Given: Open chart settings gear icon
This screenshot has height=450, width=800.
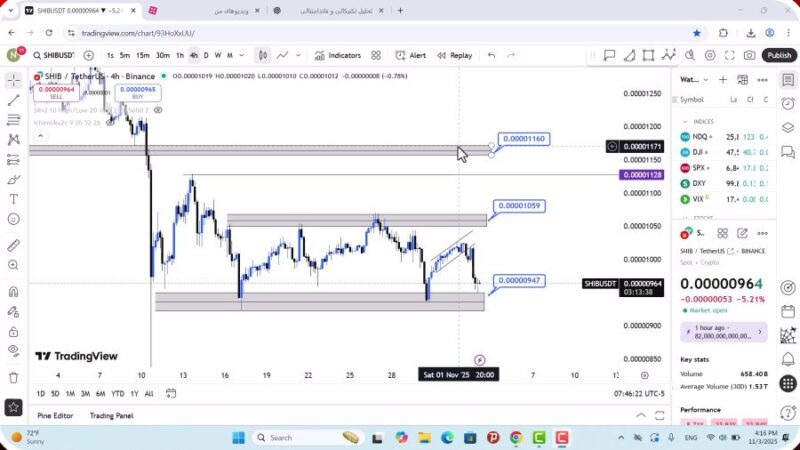Looking at the screenshot, I should click(711, 56).
